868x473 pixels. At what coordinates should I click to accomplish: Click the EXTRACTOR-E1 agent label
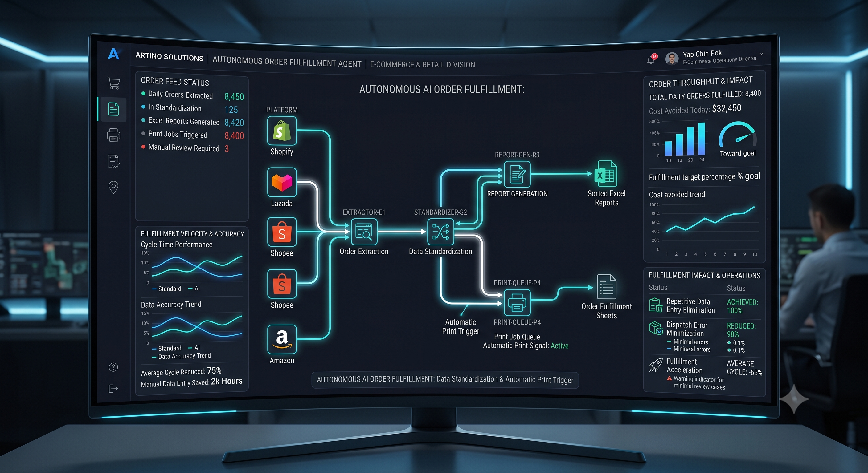364,212
